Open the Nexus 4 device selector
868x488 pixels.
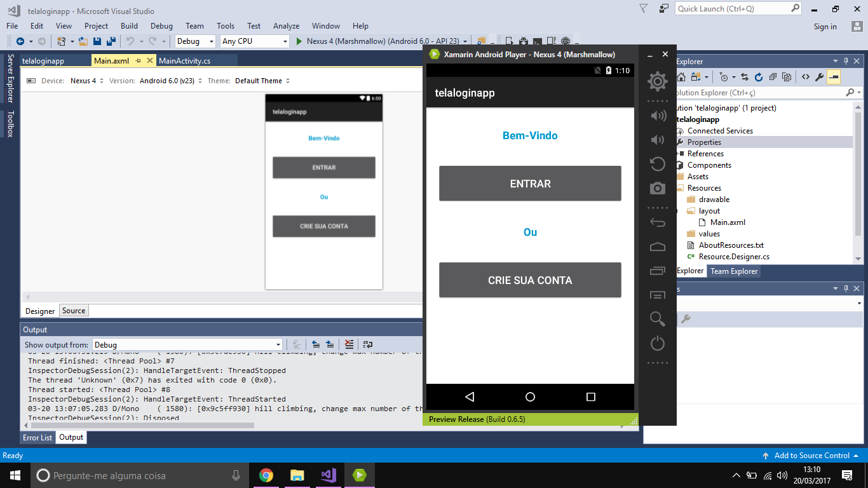87,81
